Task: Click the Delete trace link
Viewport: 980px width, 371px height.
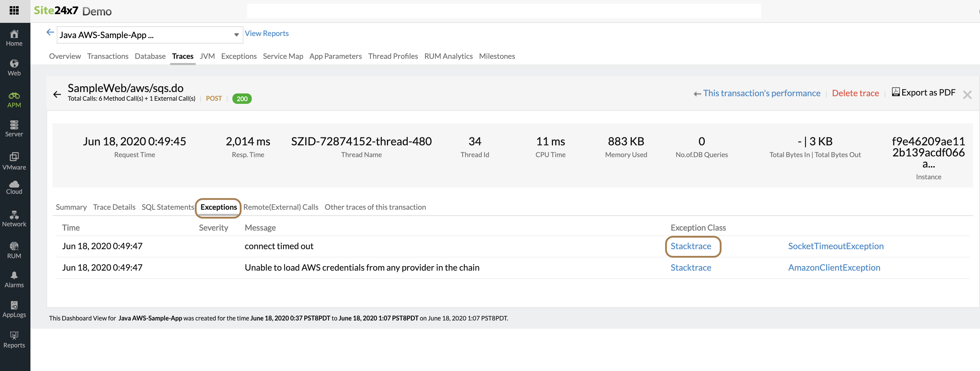Action: (855, 93)
